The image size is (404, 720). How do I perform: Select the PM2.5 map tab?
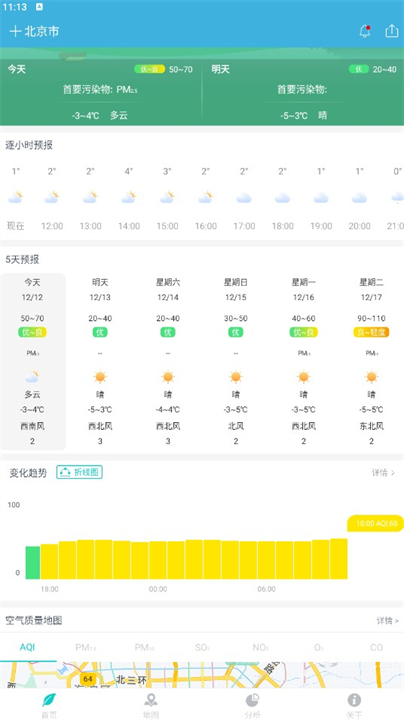[x=86, y=647]
